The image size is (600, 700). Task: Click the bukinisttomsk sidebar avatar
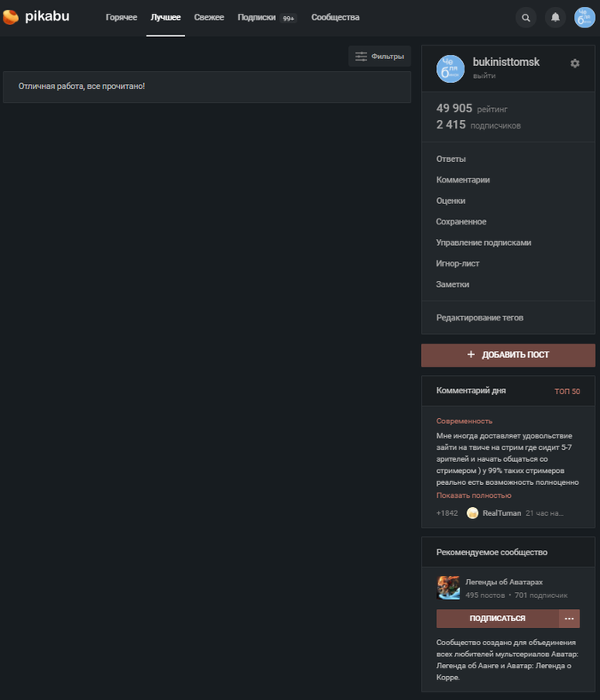[x=450, y=69]
